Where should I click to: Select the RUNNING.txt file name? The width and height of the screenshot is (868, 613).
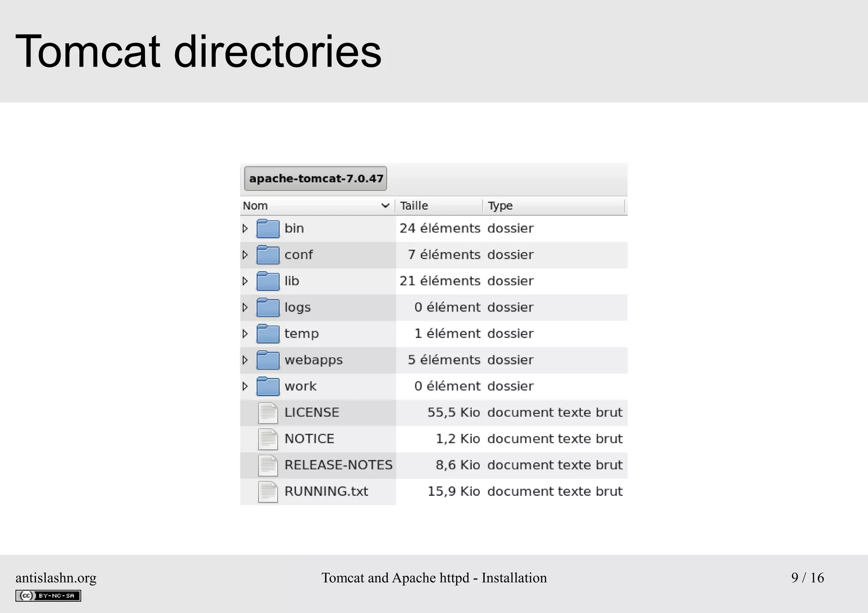pyautogui.click(x=326, y=491)
